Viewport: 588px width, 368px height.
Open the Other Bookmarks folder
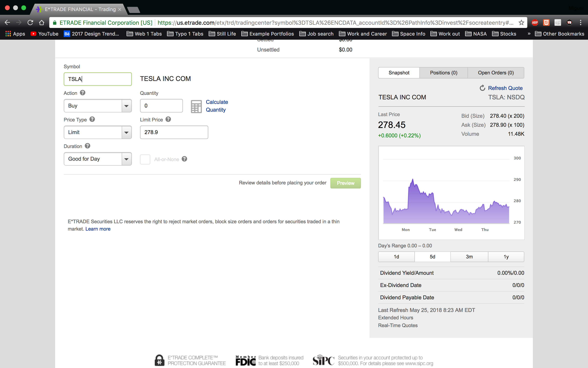tap(560, 34)
